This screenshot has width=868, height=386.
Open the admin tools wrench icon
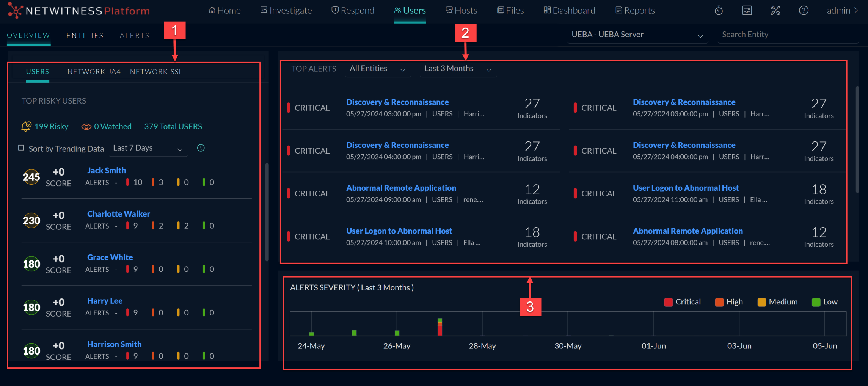pyautogui.click(x=775, y=11)
